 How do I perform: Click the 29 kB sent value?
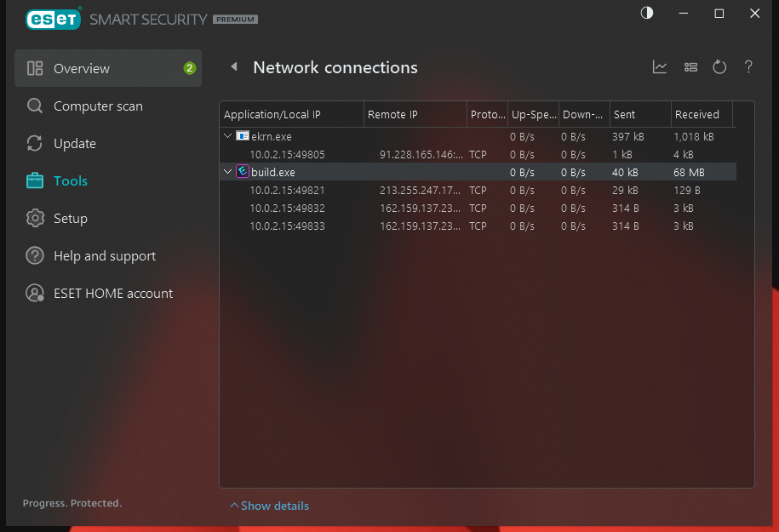pos(625,191)
